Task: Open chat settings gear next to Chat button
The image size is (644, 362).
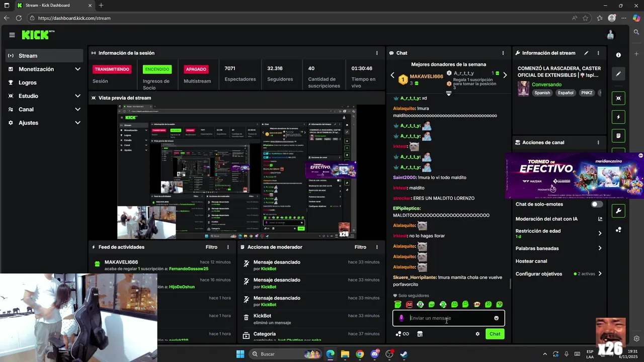Action: tap(477, 334)
